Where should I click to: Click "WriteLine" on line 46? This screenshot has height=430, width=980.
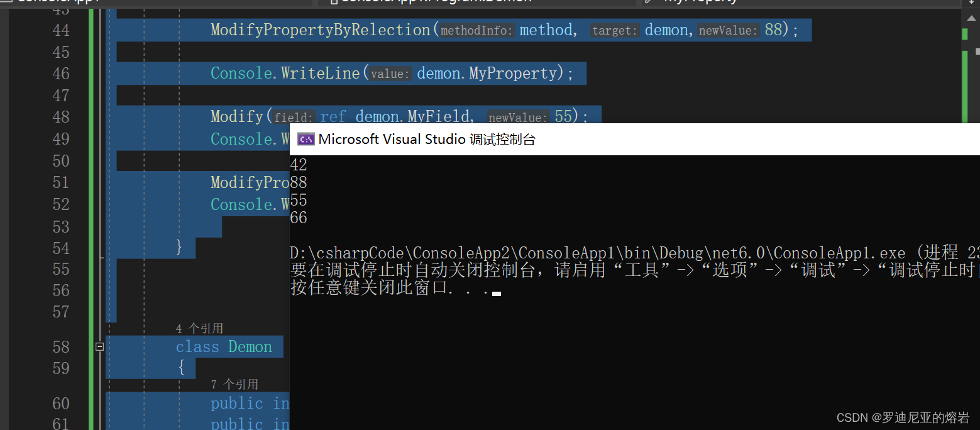coord(321,74)
